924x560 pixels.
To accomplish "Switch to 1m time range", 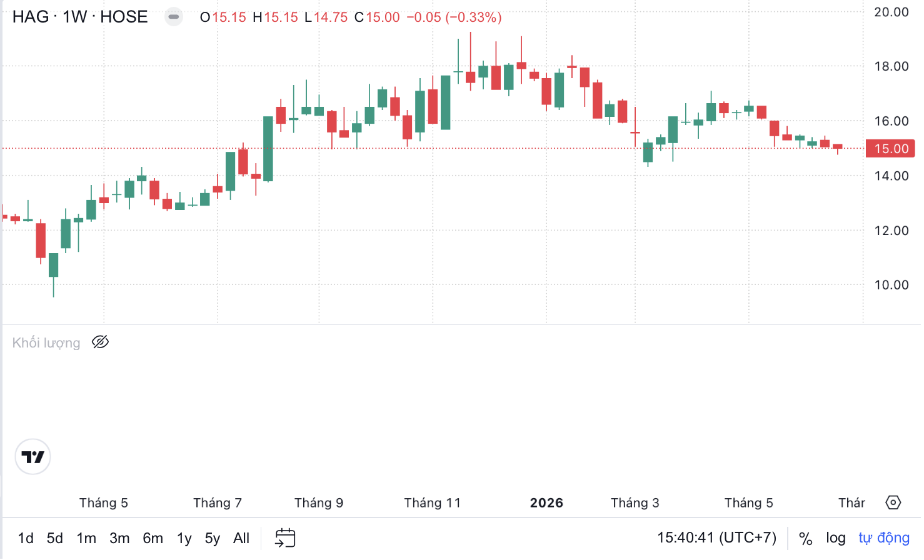I will click(86, 538).
